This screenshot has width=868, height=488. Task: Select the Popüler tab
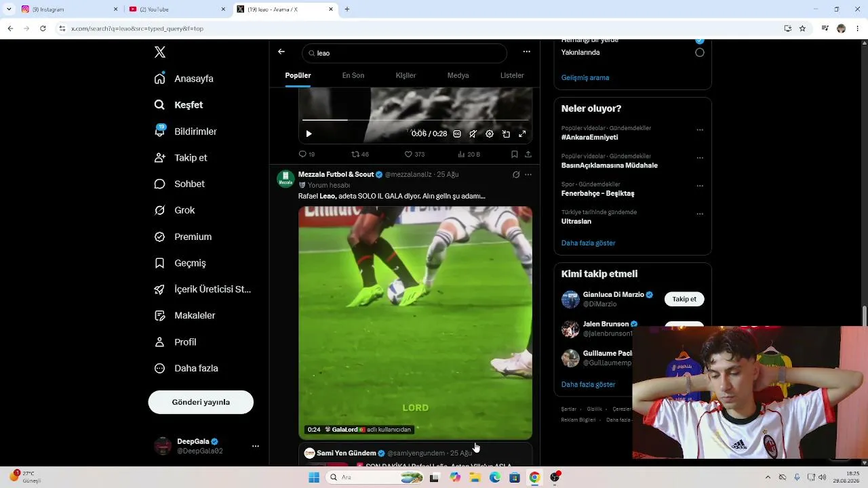tap(298, 75)
